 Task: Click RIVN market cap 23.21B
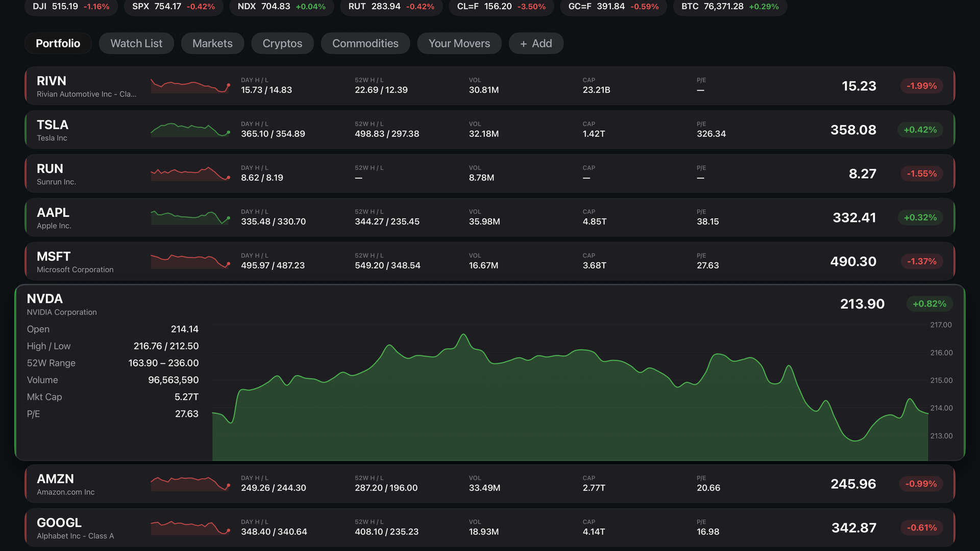tap(596, 90)
